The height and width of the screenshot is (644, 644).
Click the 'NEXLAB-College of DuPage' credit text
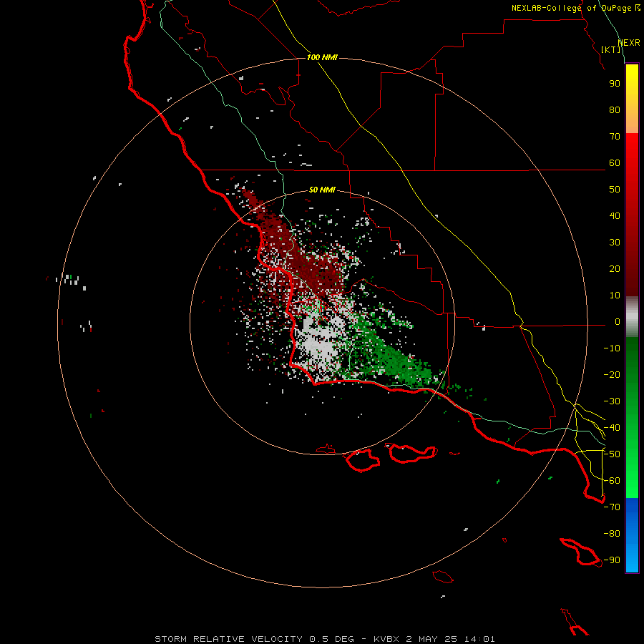coord(571,8)
